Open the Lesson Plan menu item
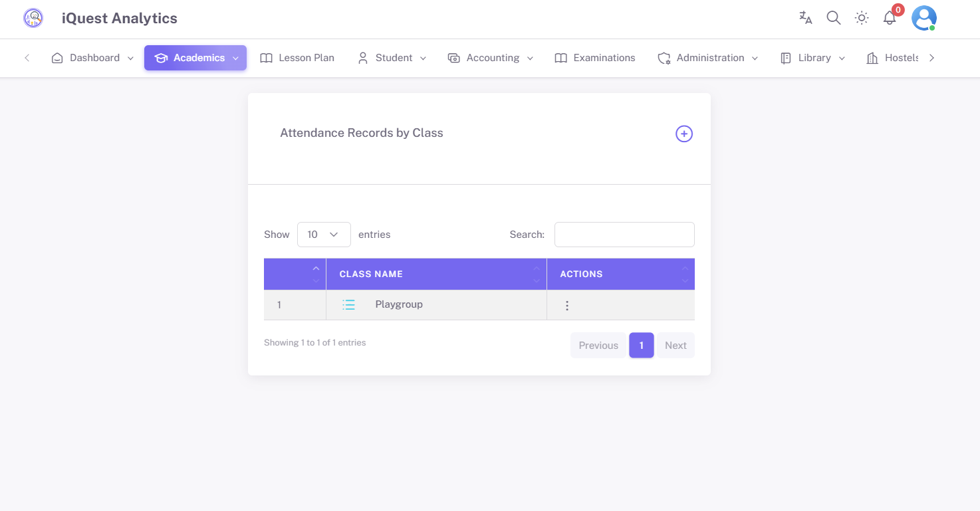 click(x=297, y=58)
